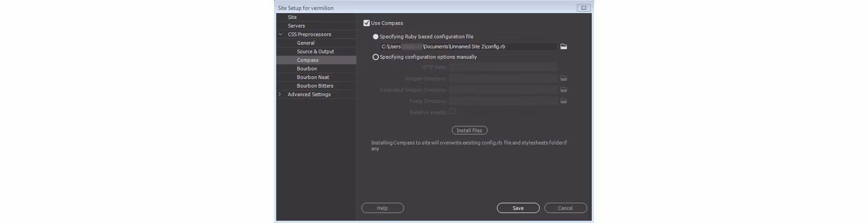
Task: Switch to Source & Output settings
Action: pos(316,51)
